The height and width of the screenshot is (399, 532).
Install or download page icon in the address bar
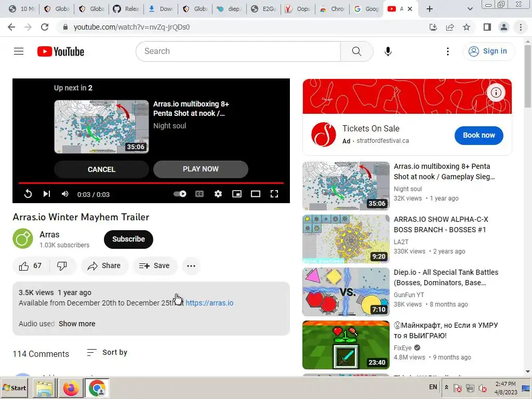[433, 27]
